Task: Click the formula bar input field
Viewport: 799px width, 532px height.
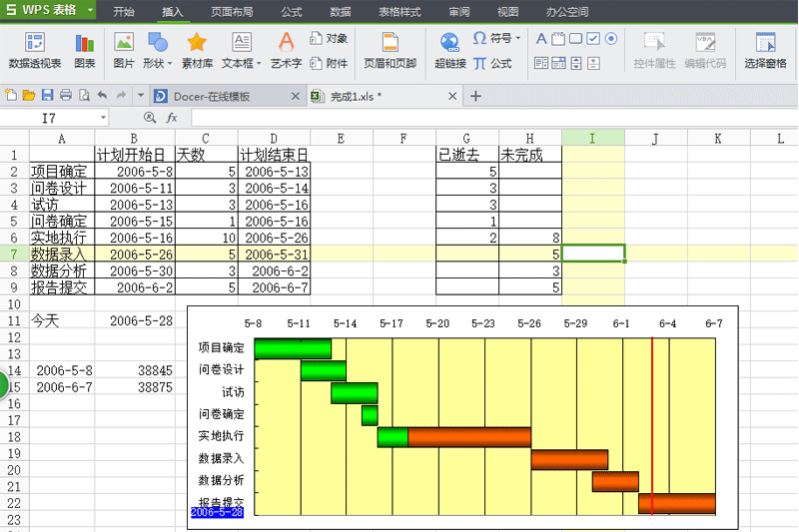Action: pyautogui.click(x=494, y=118)
